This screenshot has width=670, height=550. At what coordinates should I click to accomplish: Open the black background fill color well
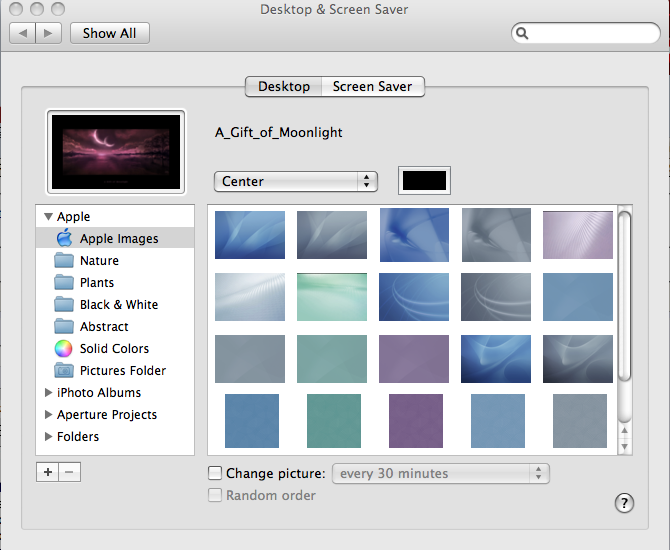[424, 181]
